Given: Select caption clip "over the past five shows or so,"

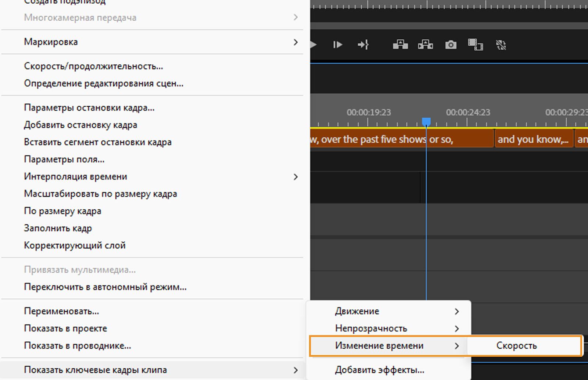Looking at the screenshot, I should click(402, 139).
